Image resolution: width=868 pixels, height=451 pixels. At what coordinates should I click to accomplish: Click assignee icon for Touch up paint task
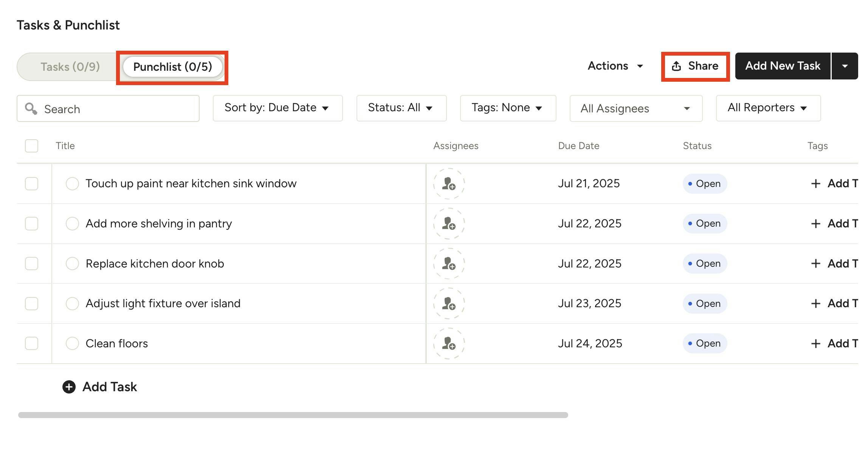pyautogui.click(x=449, y=184)
